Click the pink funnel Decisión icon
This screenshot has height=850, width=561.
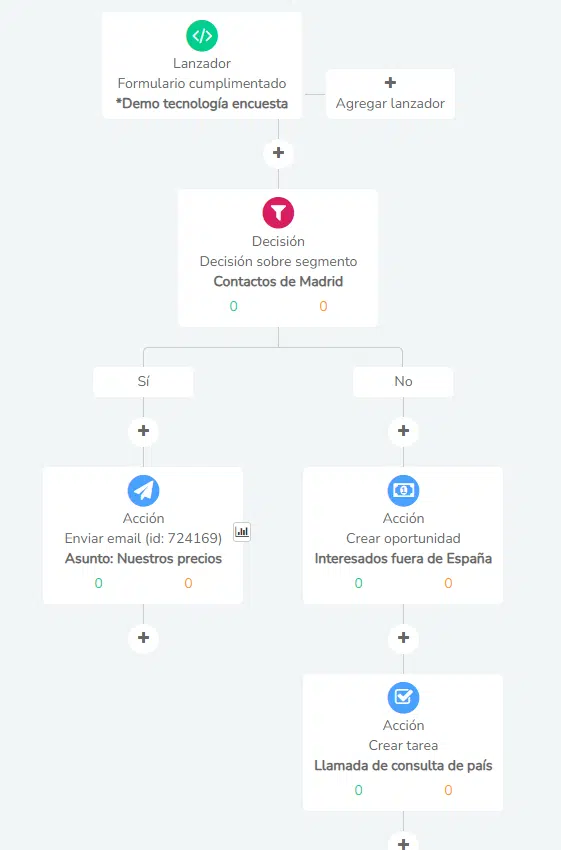[278, 212]
